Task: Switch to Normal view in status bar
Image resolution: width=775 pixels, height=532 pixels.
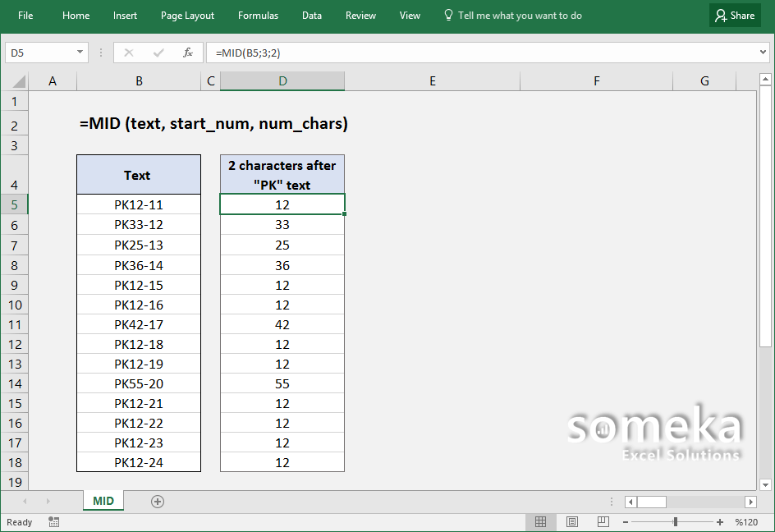Action: click(x=540, y=522)
